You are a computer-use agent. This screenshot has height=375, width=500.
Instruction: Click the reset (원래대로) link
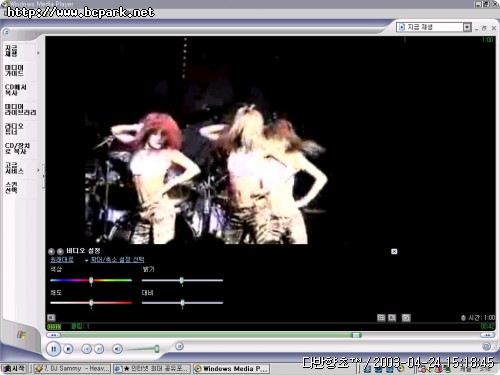point(62,259)
